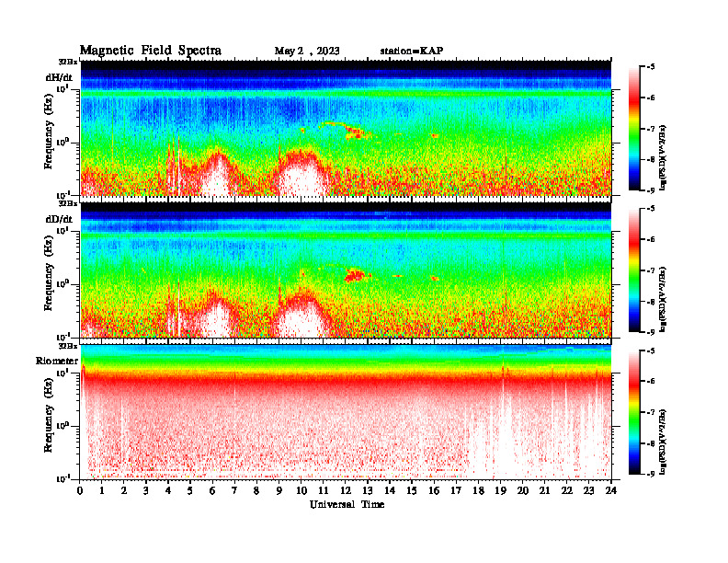
Task: Click the "10" hour tick label
Action: tap(301, 491)
